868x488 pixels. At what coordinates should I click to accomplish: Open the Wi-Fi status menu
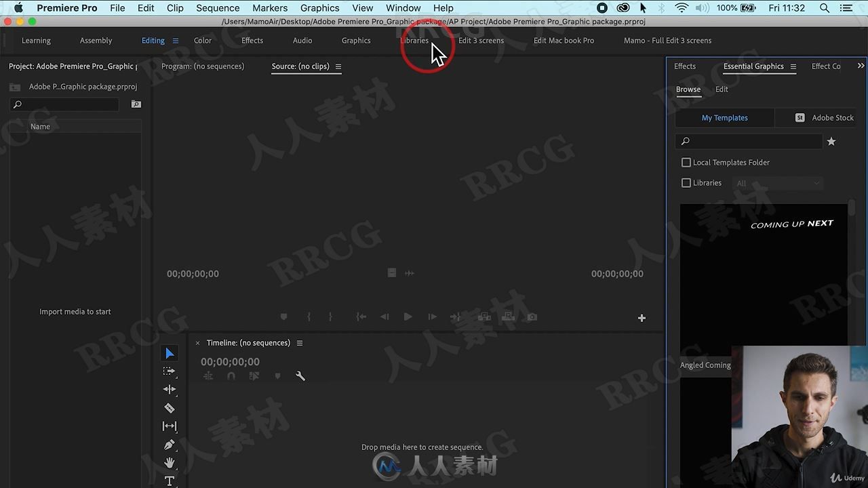682,8
